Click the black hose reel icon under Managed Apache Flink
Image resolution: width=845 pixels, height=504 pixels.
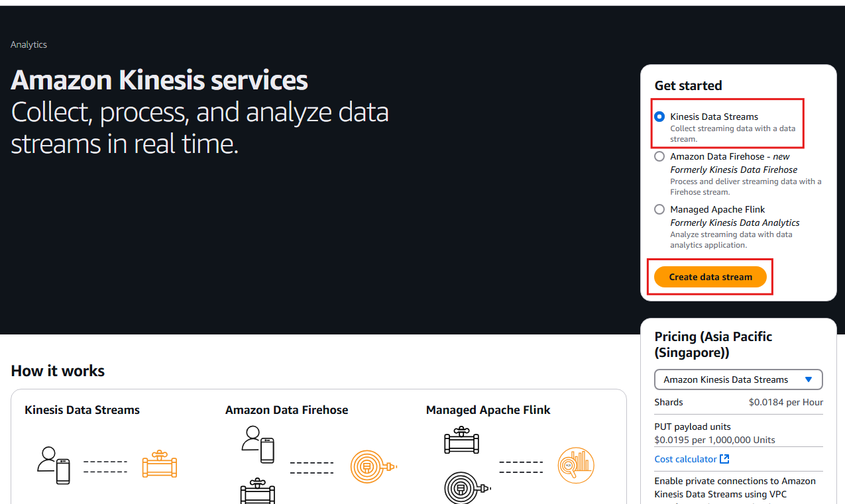[467, 488]
